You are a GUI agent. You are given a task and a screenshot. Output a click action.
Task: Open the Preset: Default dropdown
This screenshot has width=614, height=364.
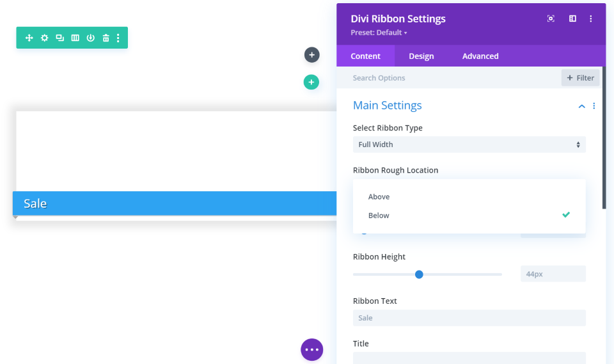[379, 33]
